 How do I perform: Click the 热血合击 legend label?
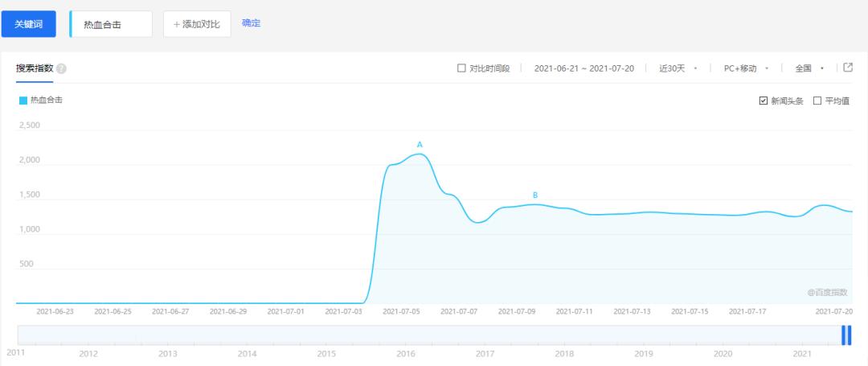point(47,101)
